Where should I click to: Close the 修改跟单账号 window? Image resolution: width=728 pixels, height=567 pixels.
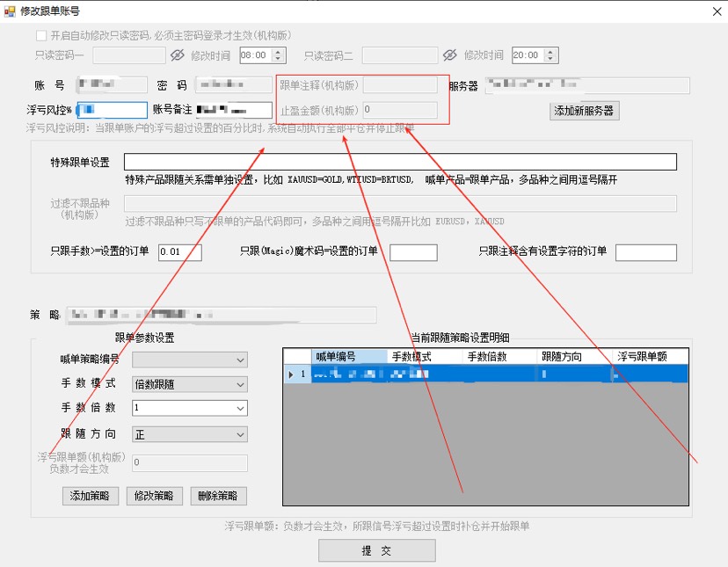717,11
